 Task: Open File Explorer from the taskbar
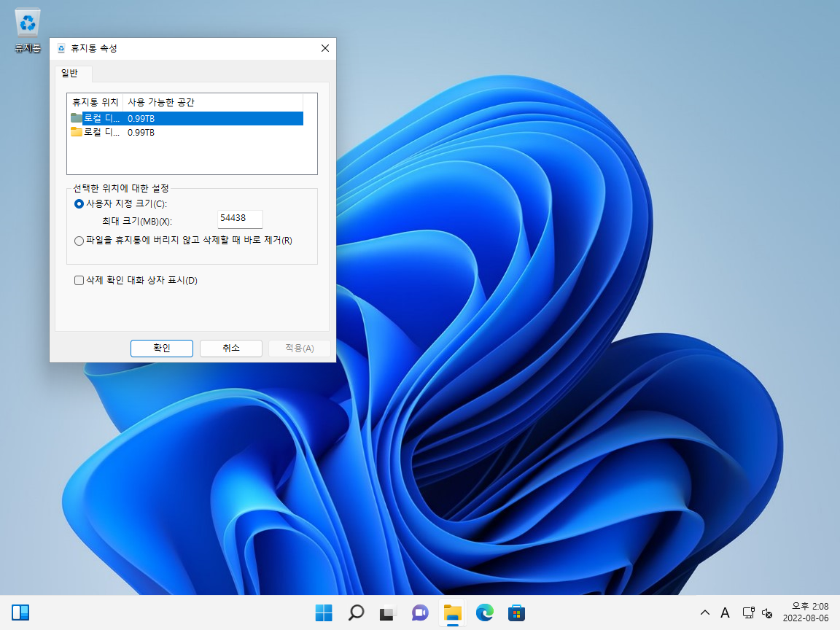452,612
